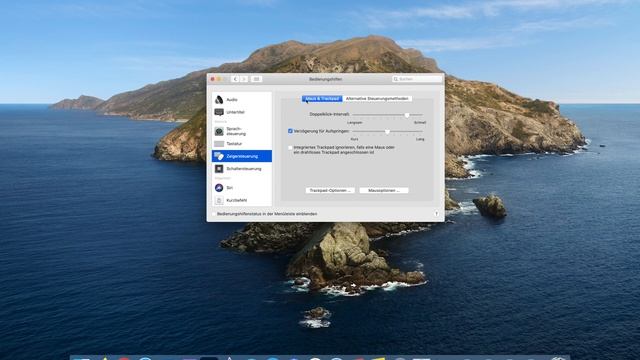640x360 pixels.
Task: Select Sprachsteuerung in the sidebar
Action: point(242,131)
